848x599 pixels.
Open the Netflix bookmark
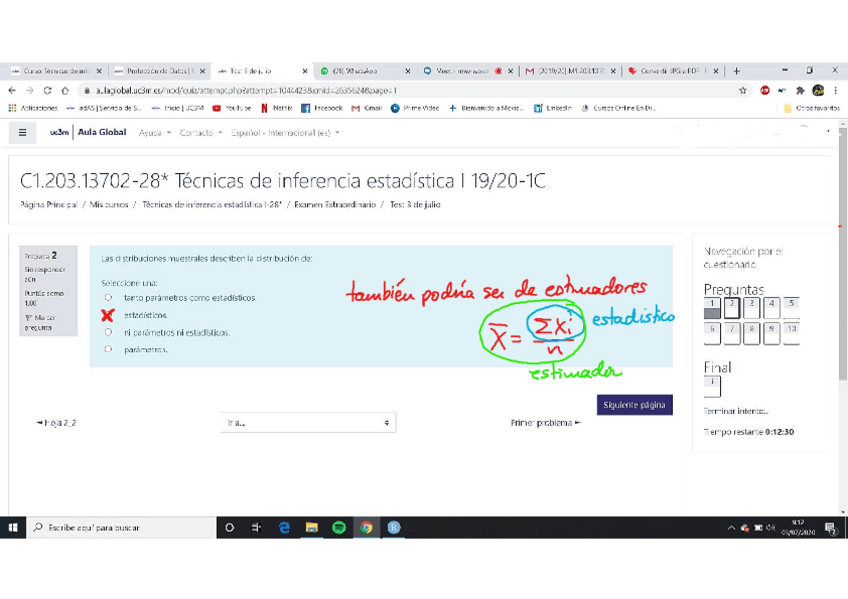tap(276, 108)
